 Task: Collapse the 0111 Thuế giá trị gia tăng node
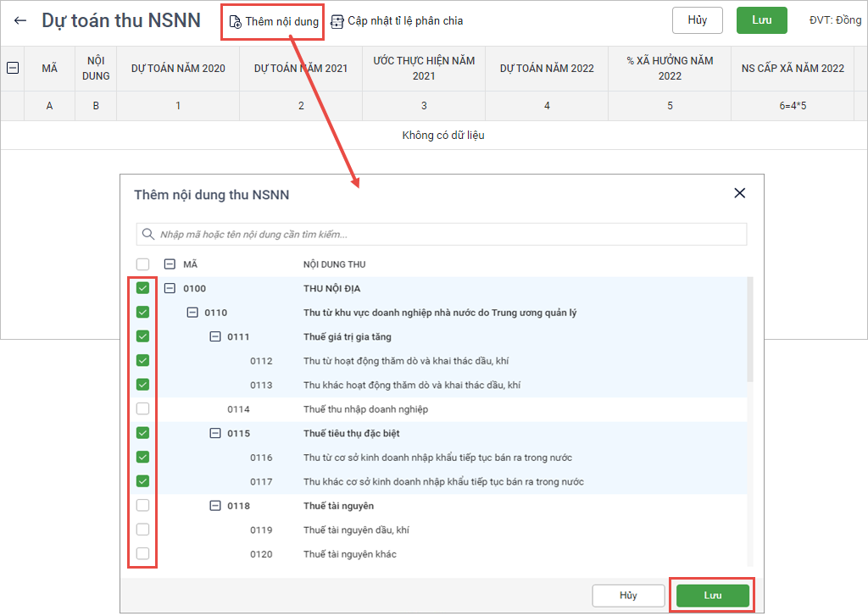pyautogui.click(x=214, y=336)
